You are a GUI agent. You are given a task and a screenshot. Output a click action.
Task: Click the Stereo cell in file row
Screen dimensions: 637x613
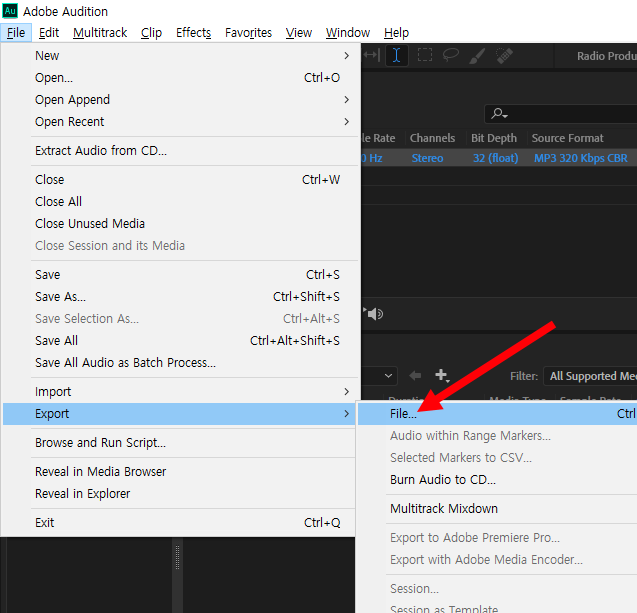(427, 158)
